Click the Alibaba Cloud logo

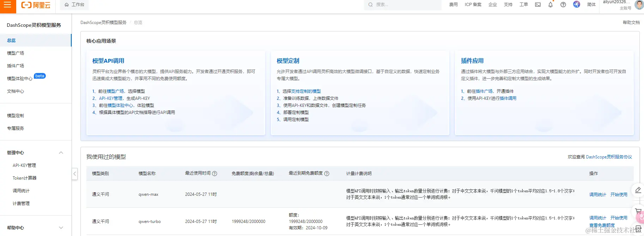point(36,5)
